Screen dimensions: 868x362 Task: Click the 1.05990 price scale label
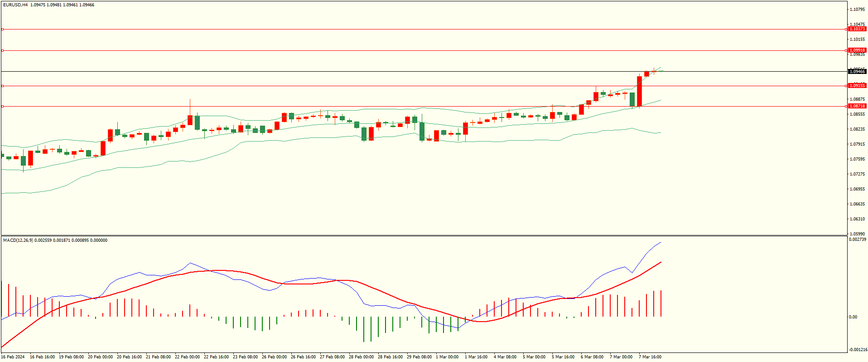[x=857, y=234]
